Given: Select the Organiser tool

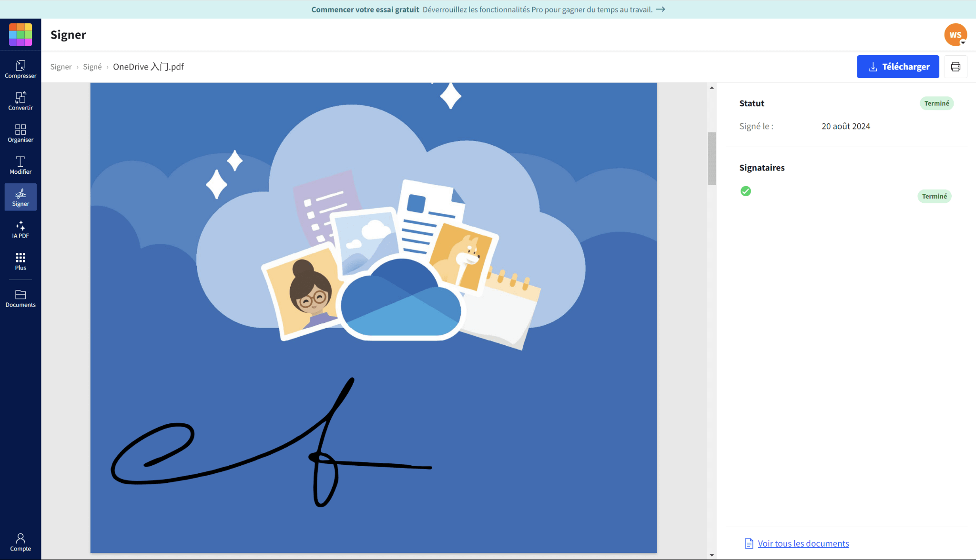Looking at the screenshot, I should click(x=20, y=133).
